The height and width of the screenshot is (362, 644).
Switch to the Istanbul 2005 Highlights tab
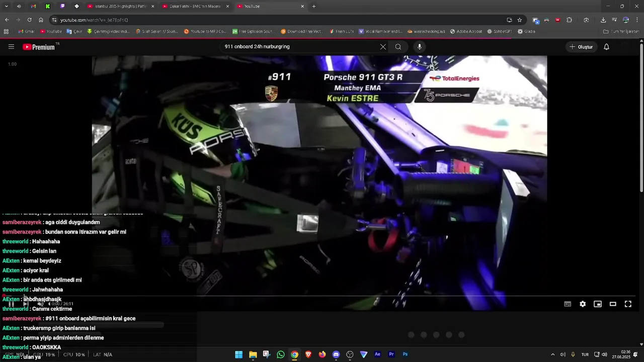(121, 6)
